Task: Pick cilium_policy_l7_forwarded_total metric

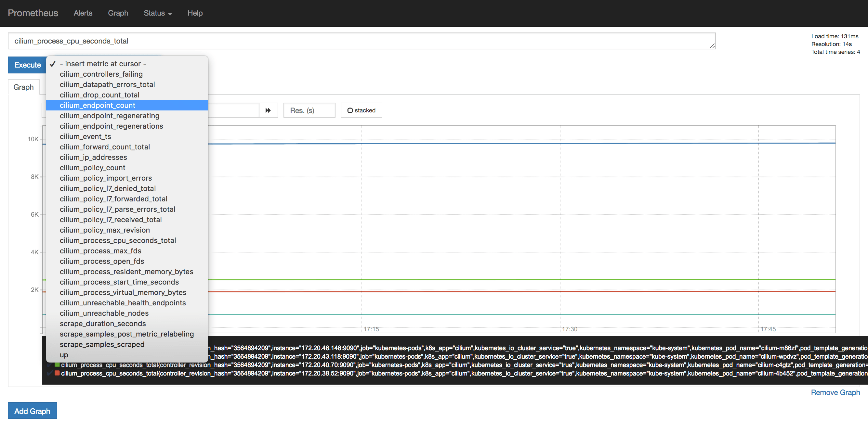Action: [127, 199]
